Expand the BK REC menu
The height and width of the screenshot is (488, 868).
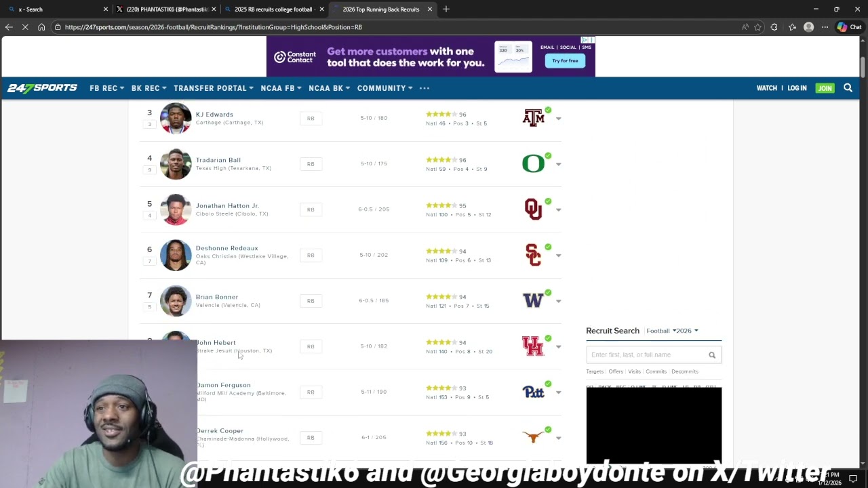click(149, 88)
